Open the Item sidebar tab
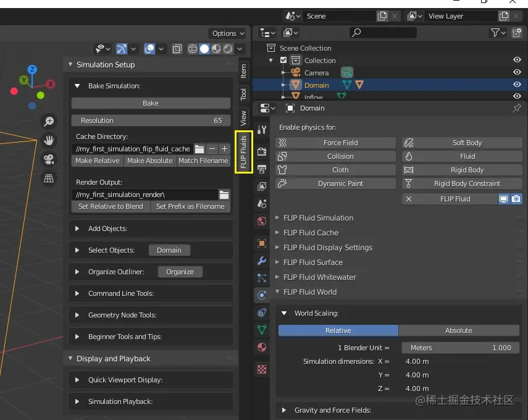 click(243, 71)
